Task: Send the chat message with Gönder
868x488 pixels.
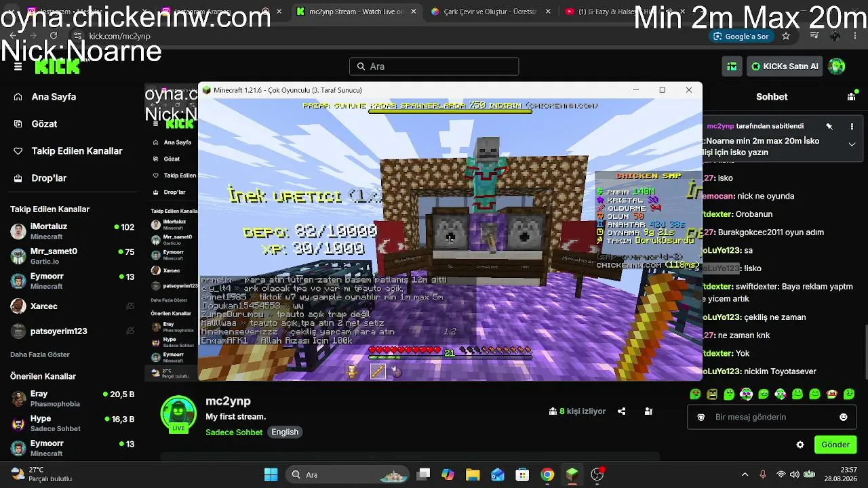Action: [x=835, y=445]
